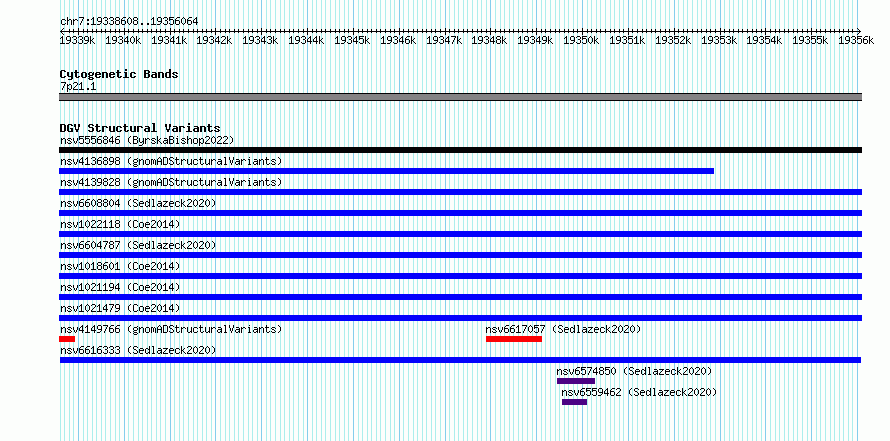This screenshot has width=890, height=441.
Task: Open nsv1021194 Coe2014 label
Action: tap(120, 287)
